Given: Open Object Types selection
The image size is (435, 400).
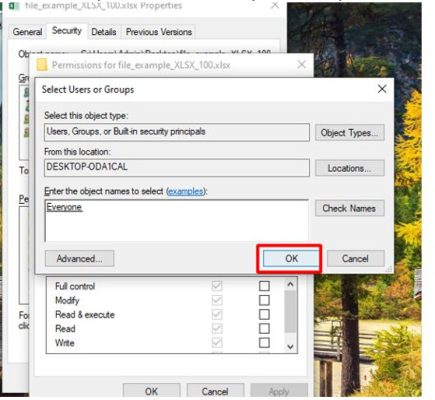Looking at the screenshot, I should 349,133.
